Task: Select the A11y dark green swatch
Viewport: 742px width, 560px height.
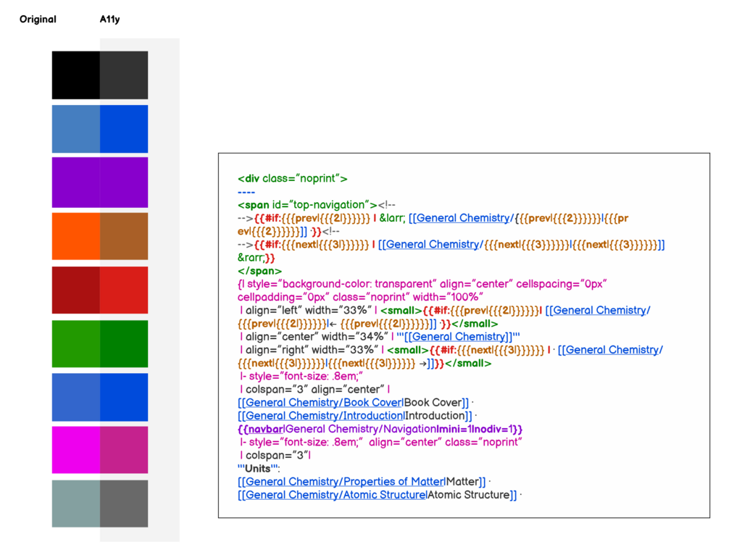Action: pyautogui.click(x=124, y=344)
